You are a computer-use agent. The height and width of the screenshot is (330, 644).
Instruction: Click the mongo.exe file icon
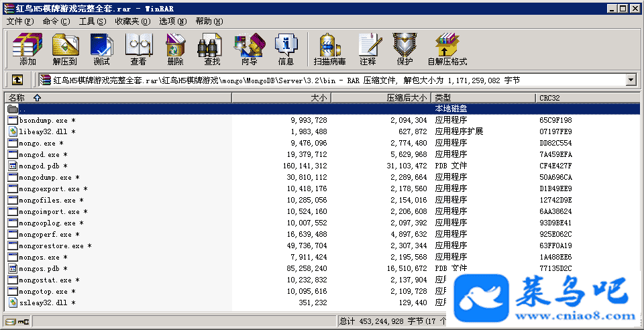(x=13, y=144)
